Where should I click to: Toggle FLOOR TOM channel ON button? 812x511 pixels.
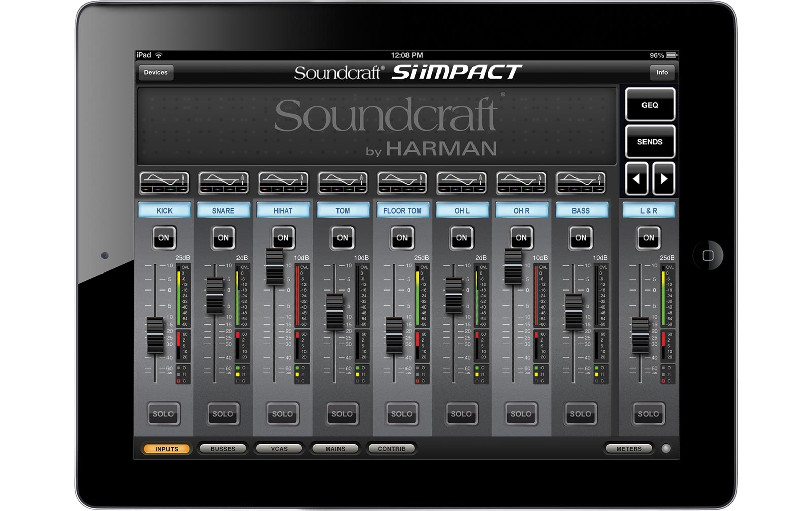point(402,237)
